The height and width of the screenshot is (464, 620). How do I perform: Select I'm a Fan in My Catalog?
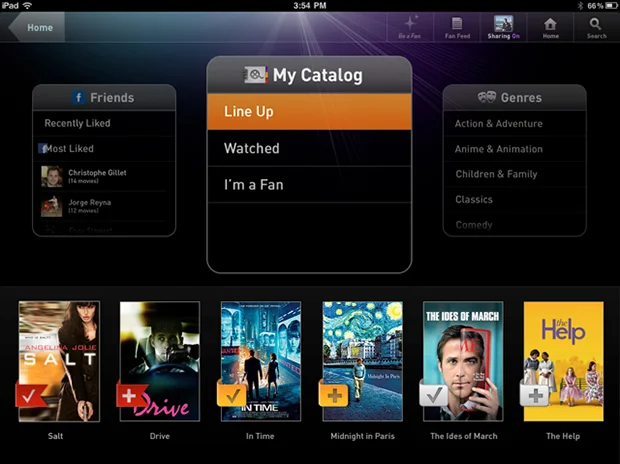(309, 185)
